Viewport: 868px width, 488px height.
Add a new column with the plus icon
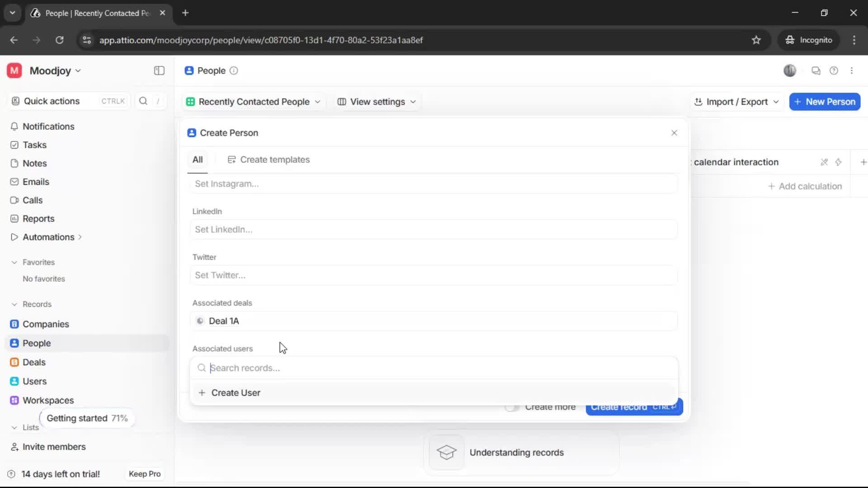tap(863, 162)
